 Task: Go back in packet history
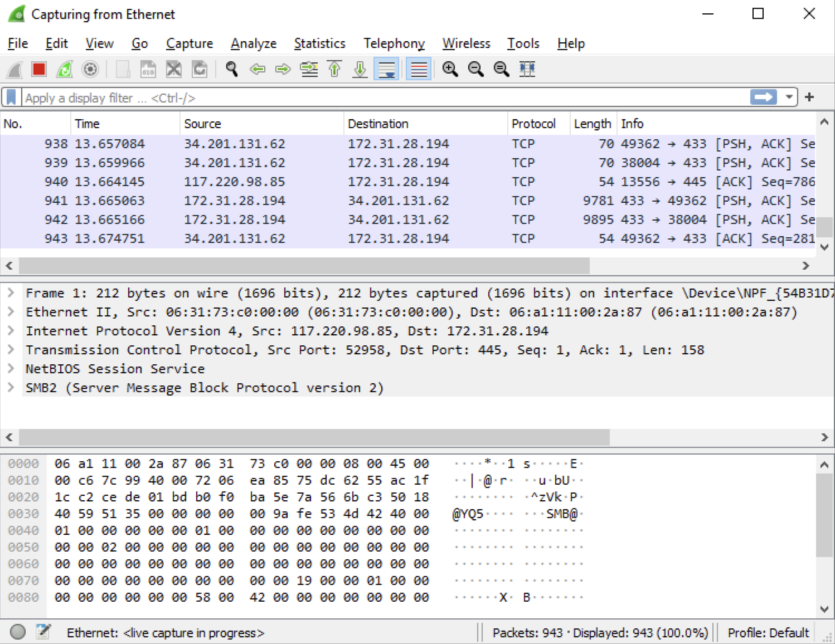coord(258,69)
